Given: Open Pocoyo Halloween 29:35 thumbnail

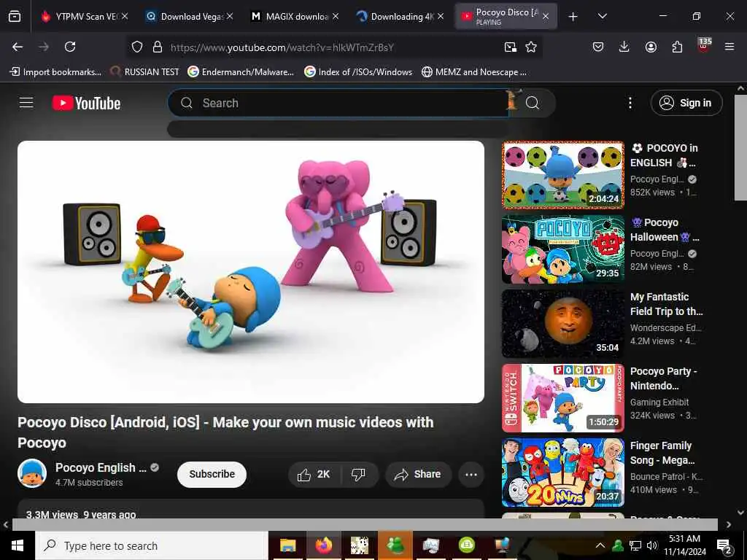Looking at the screenshot, I should point(562,249).
